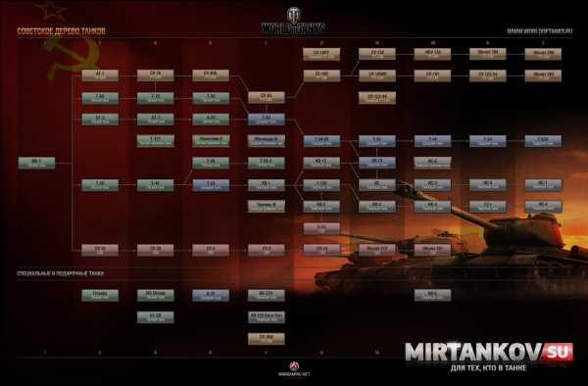Select the Объект 261 artillery node

coord(432,250)
